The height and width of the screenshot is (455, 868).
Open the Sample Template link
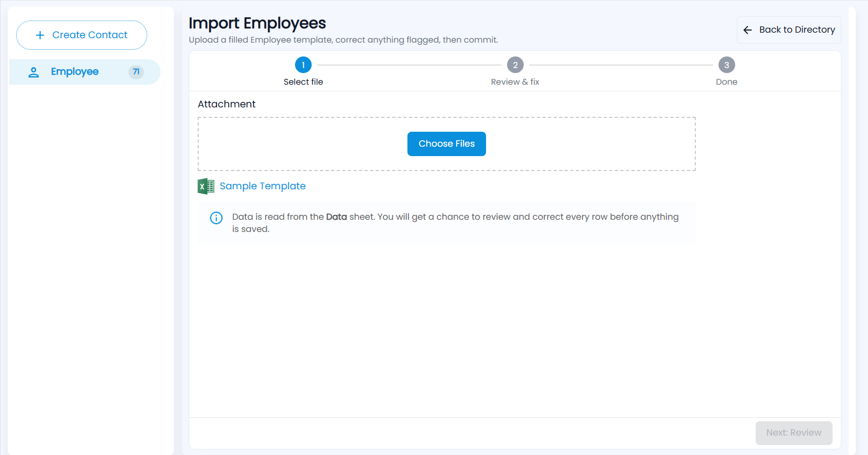coord(262,186)
